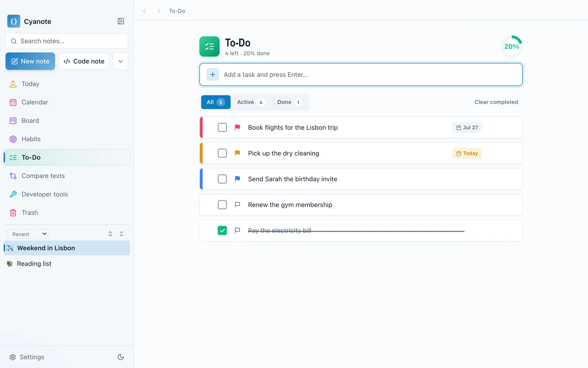This screenshot has width=588, height=368.
Task: Click red priority flag on Book flights task
Action: pyautogui.click(x=238, y=128)
